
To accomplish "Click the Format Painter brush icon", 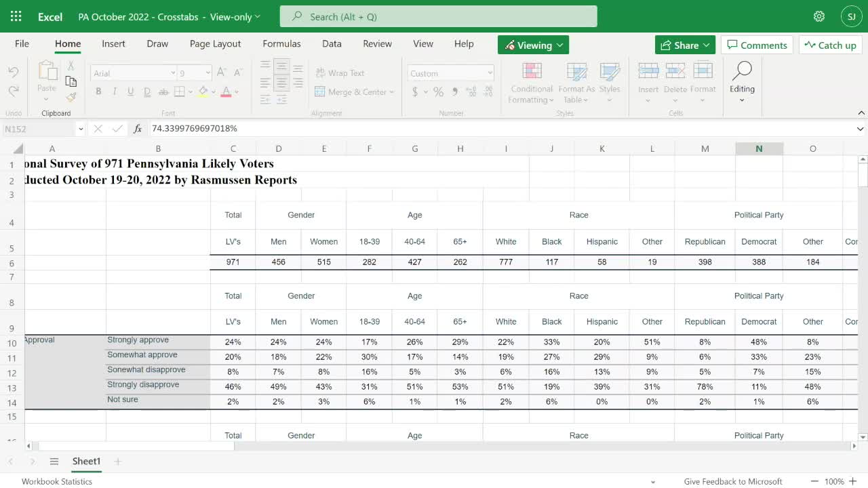I will [x=71, y=98].
